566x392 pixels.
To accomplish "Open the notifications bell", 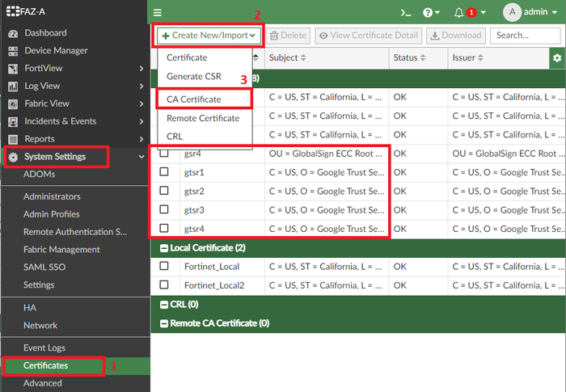I will (x=458, y=13).
